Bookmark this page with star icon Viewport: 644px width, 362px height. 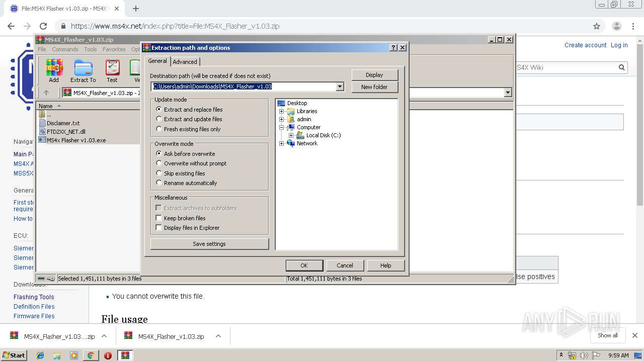(597, 26)
